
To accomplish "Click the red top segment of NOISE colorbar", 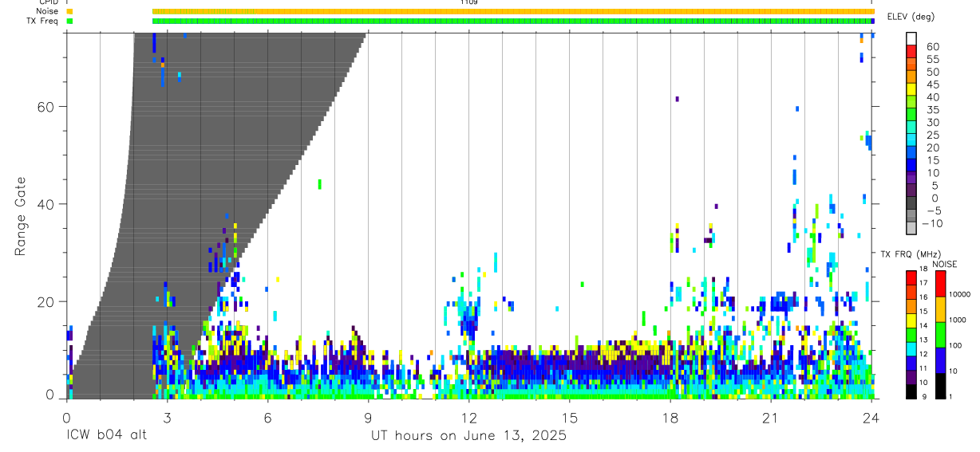I will coord(940,284).
